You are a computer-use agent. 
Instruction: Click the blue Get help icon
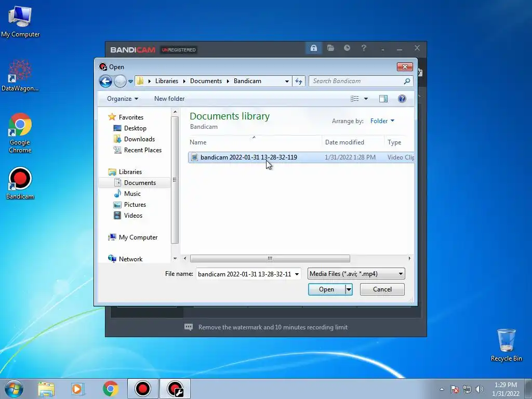[x=402, y=99]
